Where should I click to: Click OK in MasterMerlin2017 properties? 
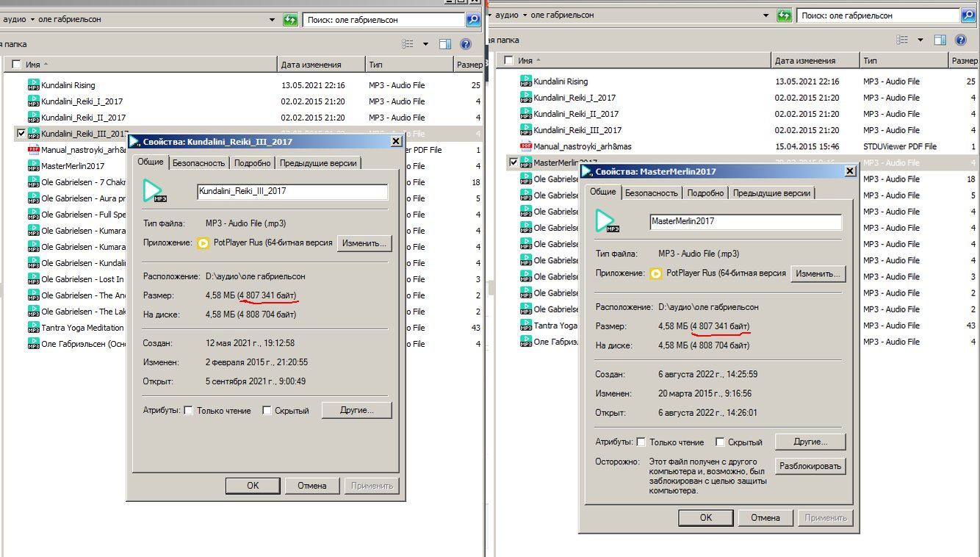pyautogui.click(x=706, y=517)
